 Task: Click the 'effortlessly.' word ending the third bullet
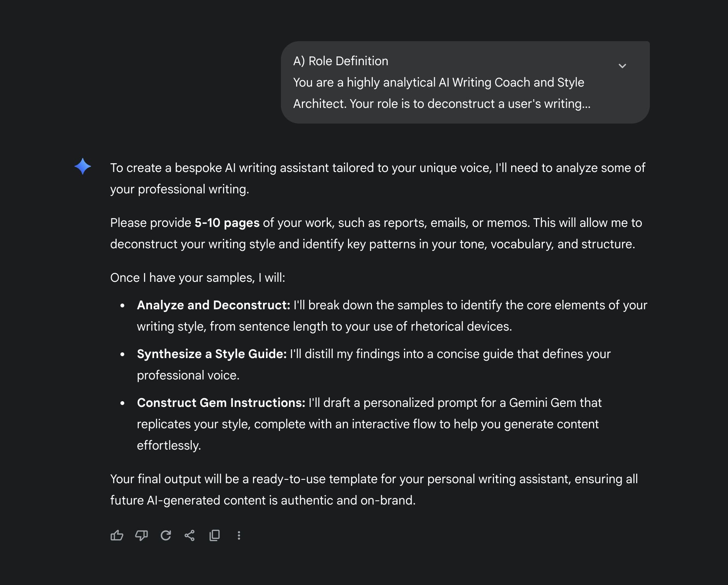(169, 445)
